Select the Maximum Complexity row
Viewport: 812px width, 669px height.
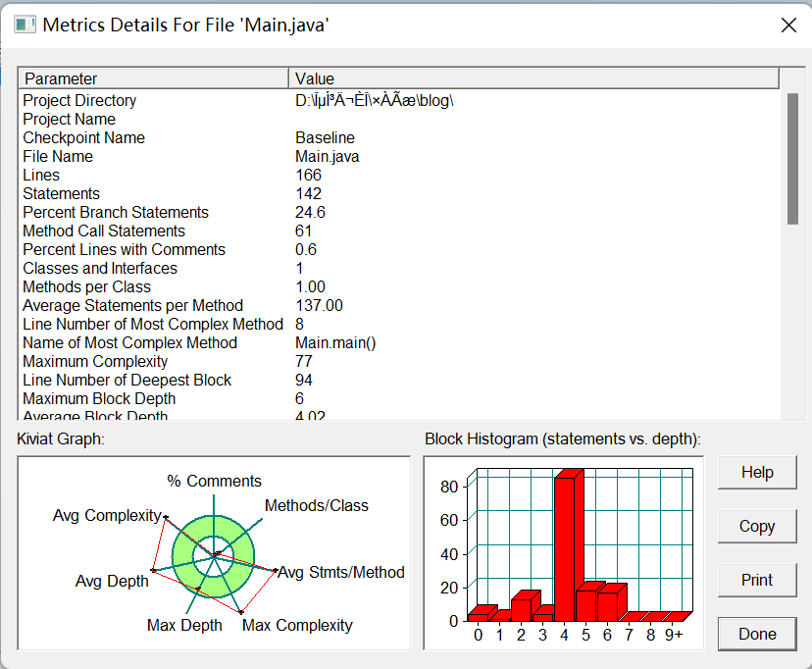tap(399, 361)
